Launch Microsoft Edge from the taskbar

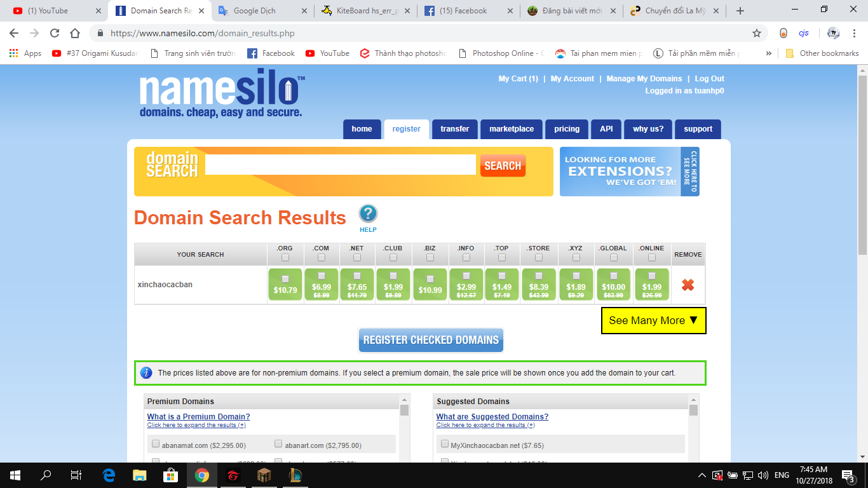109,475
